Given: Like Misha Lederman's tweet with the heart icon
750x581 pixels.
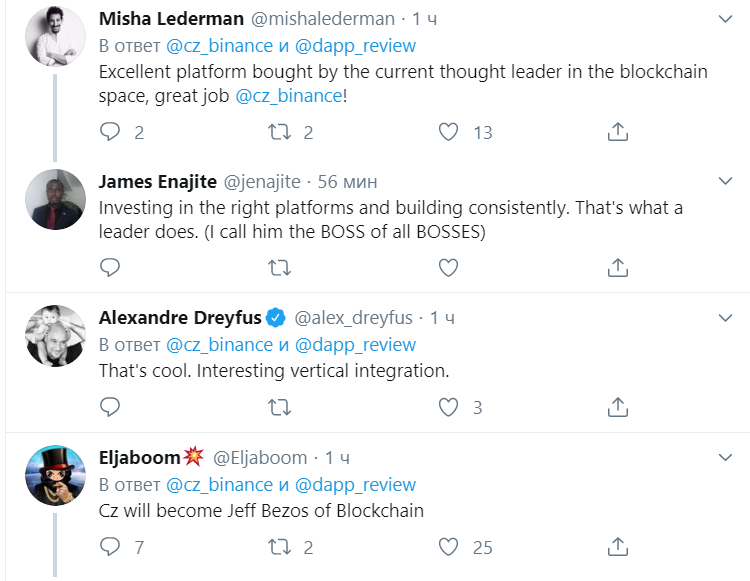Looking at the screenshot, I should (x=448, y=132).
